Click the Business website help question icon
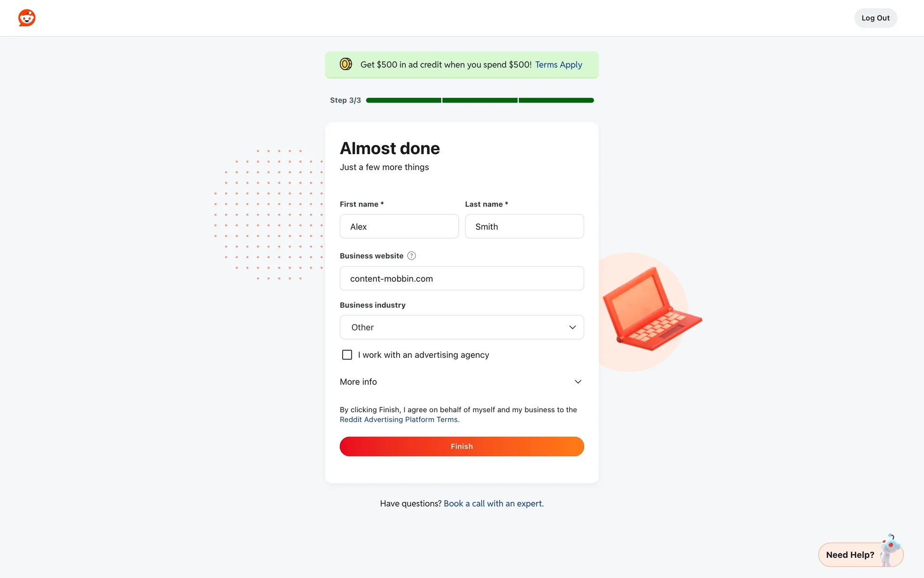The width and height of the screenshot is (924, 578). pyautogui.click(x=411, y=256)
